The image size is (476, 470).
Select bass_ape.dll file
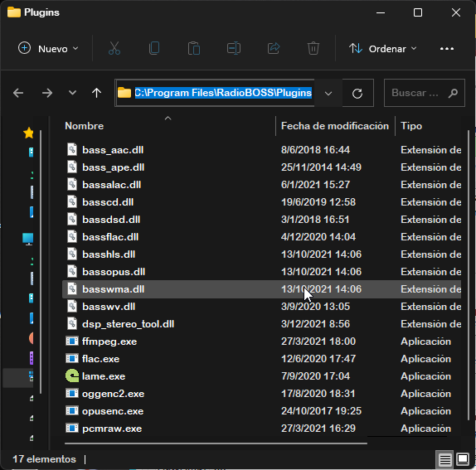tap(262, 167)
